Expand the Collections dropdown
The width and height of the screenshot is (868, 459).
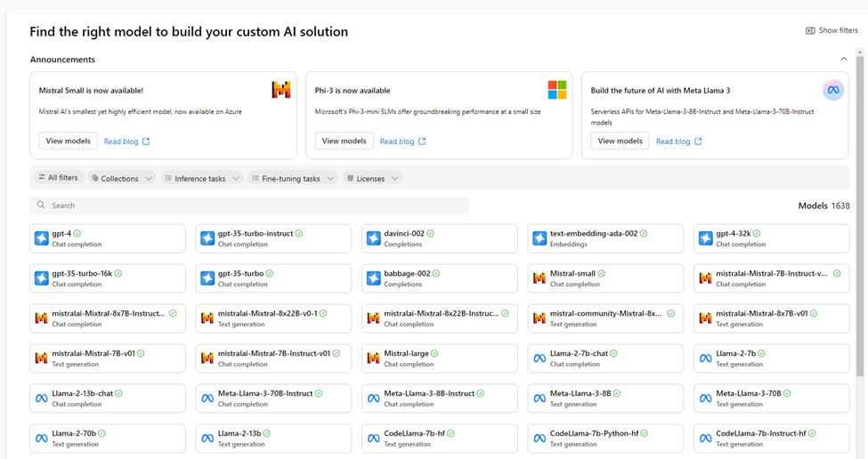click(x=122, y=178)
